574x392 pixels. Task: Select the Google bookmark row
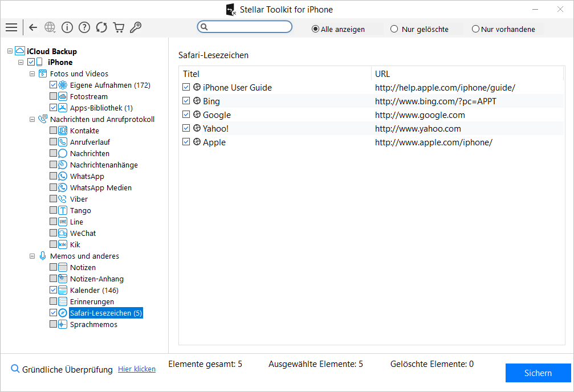click(x=372, y=115)
